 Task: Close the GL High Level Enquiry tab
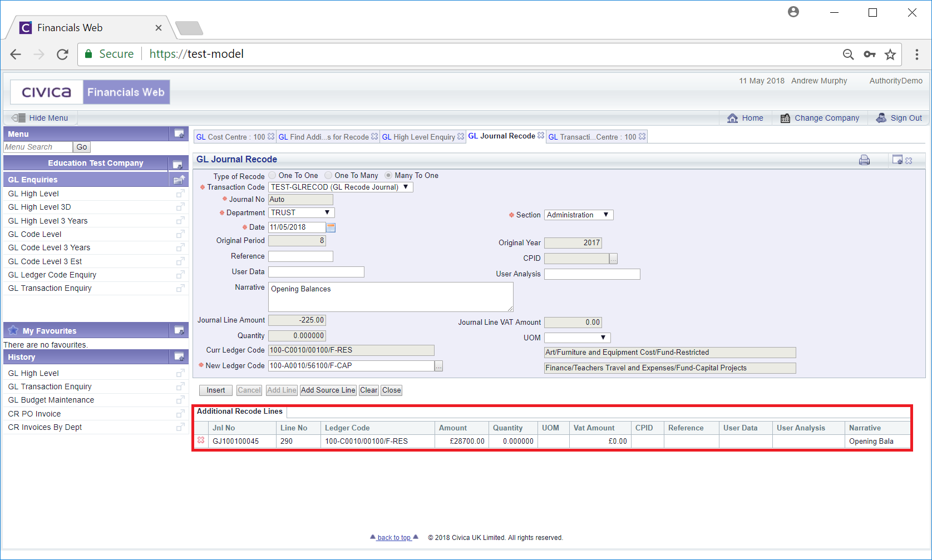point(461,136)
